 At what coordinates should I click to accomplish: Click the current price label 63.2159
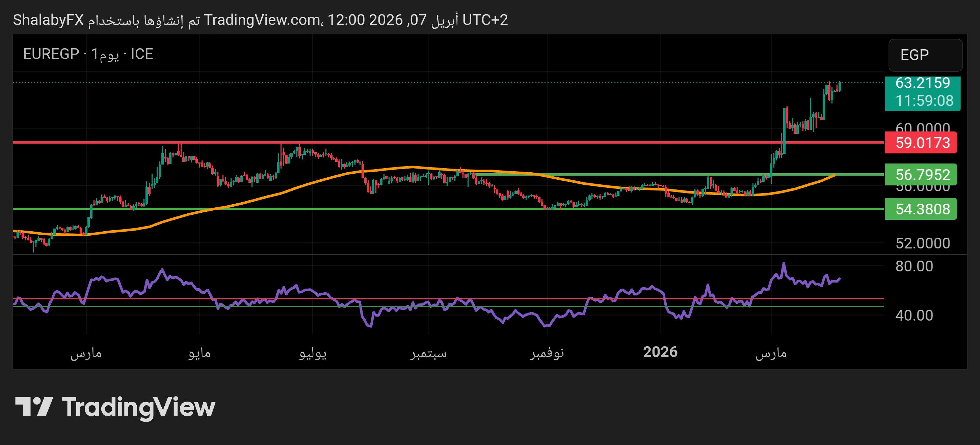tap(922, 83)
